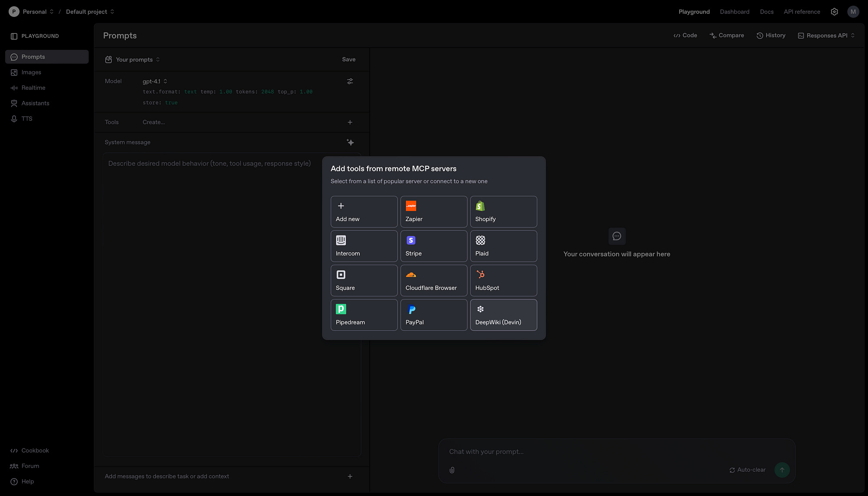Open model settings sliders icon

point(350,81)
